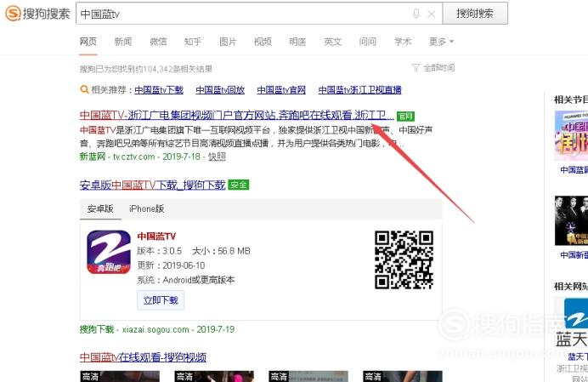Click the first related program thumbnail in sidebar
Screen dimensions: 588x382
point(571,135)
